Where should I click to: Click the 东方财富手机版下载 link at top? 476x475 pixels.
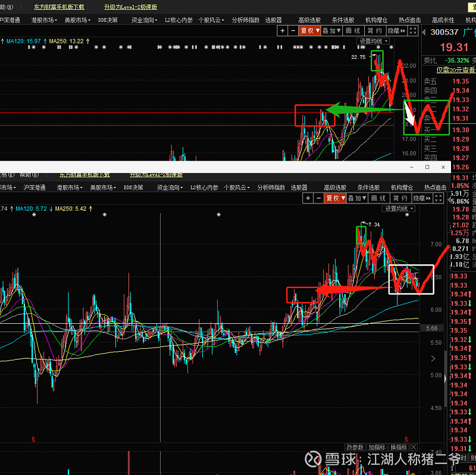(59, 7)
